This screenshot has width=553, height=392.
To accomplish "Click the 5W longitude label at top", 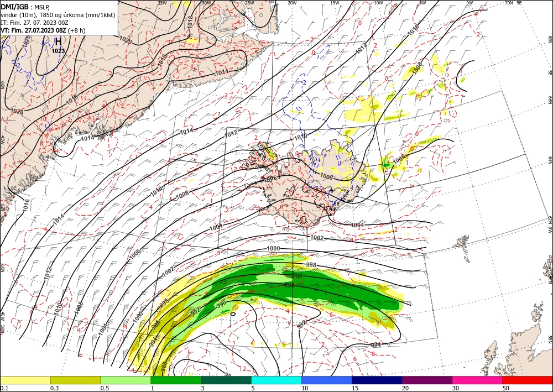I will pyautogui.click(x=422, y=3).
